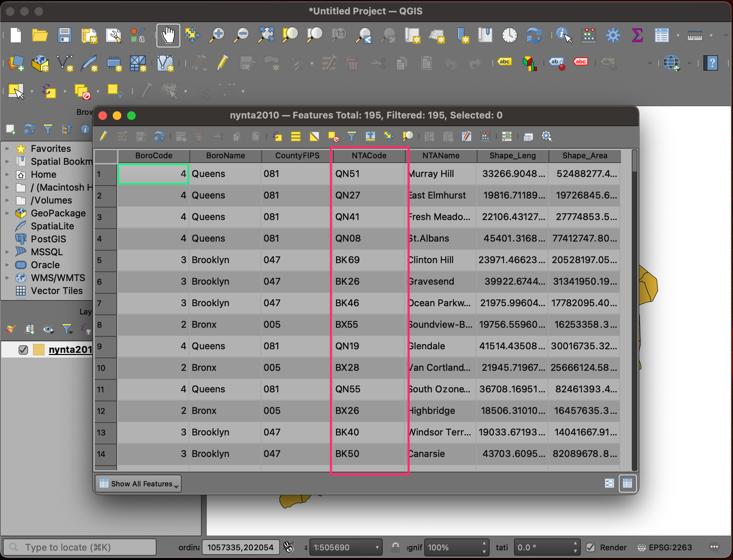Click Select features using expression icon in table

[277, 136]
